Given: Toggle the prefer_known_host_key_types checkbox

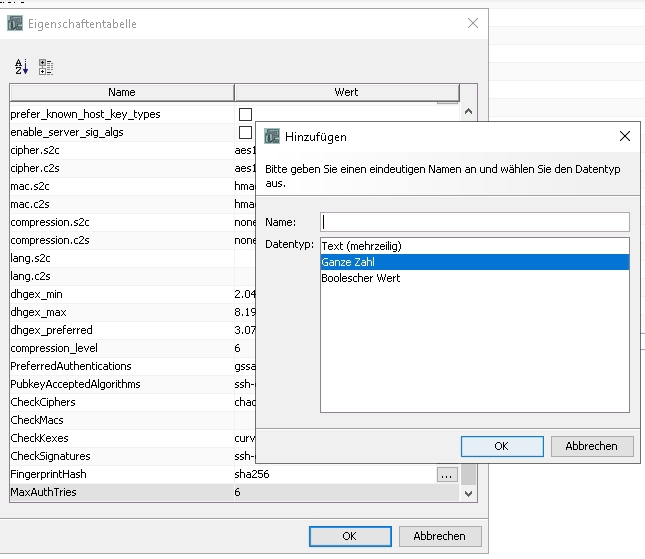Looking at the screenshot, I should (x=245, y=115).
